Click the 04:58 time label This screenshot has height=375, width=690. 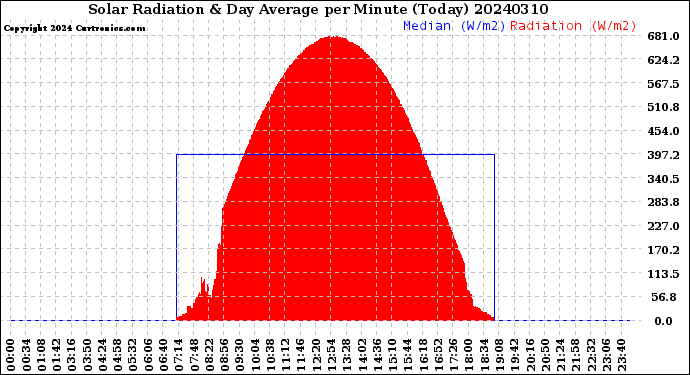click(x=117, y=355)
